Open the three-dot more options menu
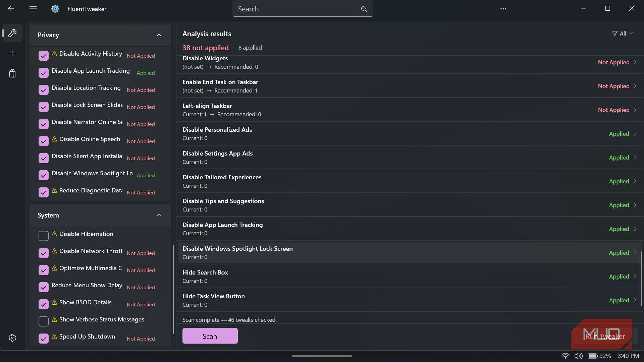Image resolution: width=644 pixels, height=362 pixels. 503,9
